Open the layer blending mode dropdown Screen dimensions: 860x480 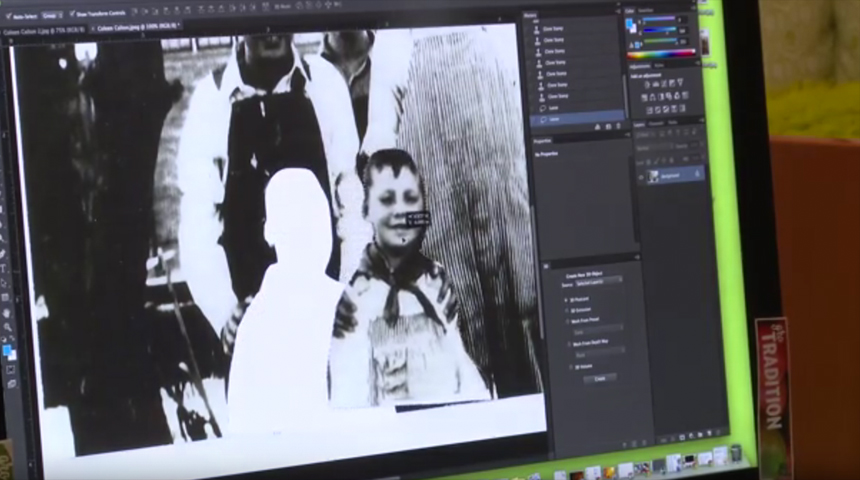pyautogui.click(x=654, y=148)
